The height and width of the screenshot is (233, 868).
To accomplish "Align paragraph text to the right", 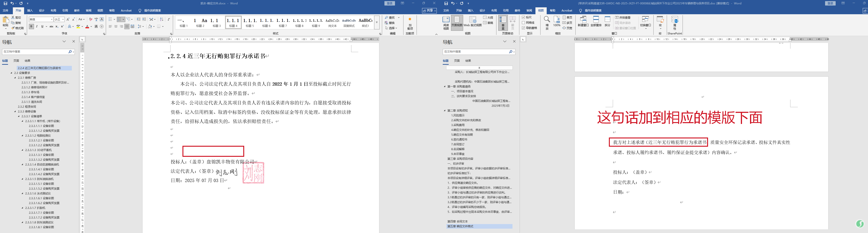I will 121,26.
